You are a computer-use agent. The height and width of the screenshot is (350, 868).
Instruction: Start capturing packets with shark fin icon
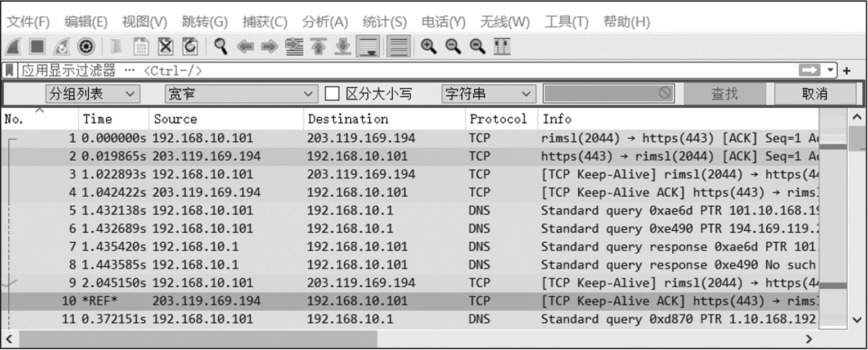coord(13,46)
